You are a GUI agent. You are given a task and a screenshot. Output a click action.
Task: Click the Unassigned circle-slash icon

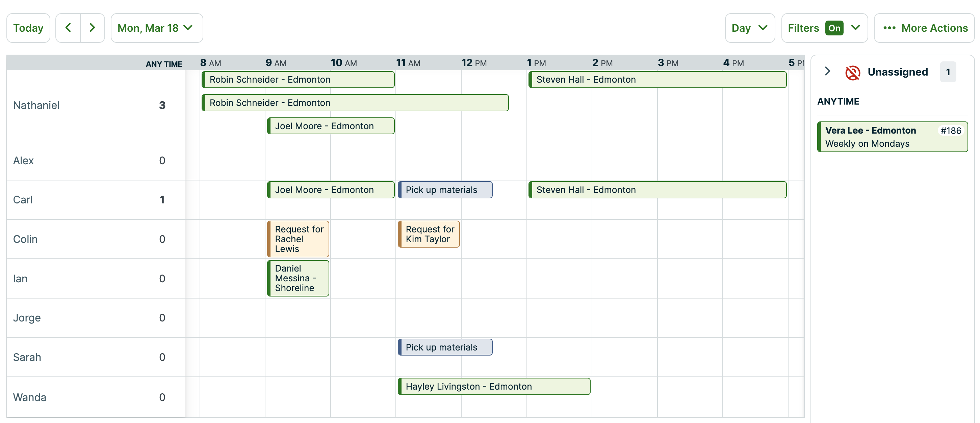click(x=853, y=72)
